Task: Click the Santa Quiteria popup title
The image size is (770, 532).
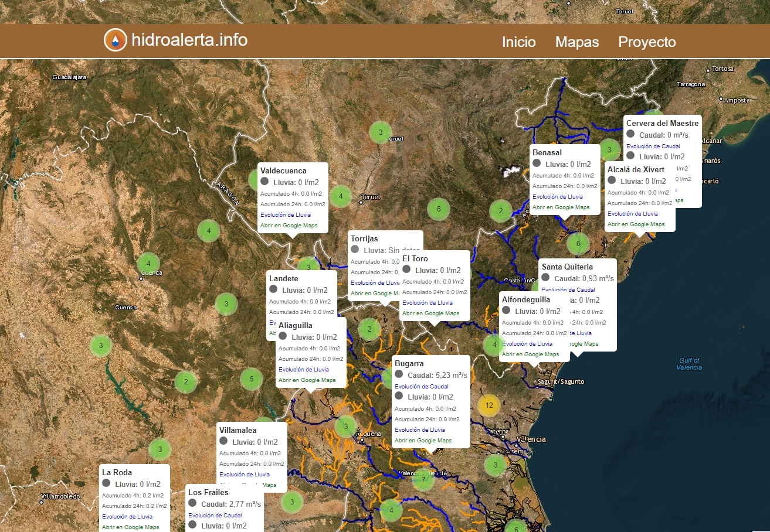Action: tap(567, 267)
